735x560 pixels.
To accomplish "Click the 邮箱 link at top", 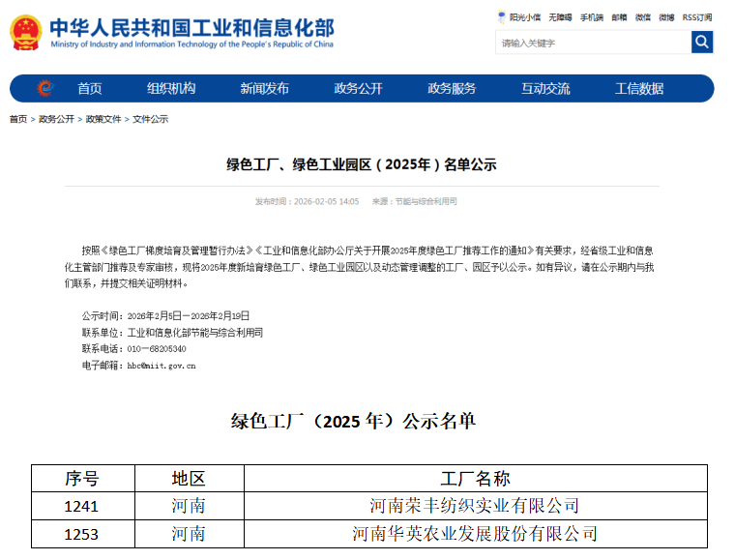I will coord(619,17).
